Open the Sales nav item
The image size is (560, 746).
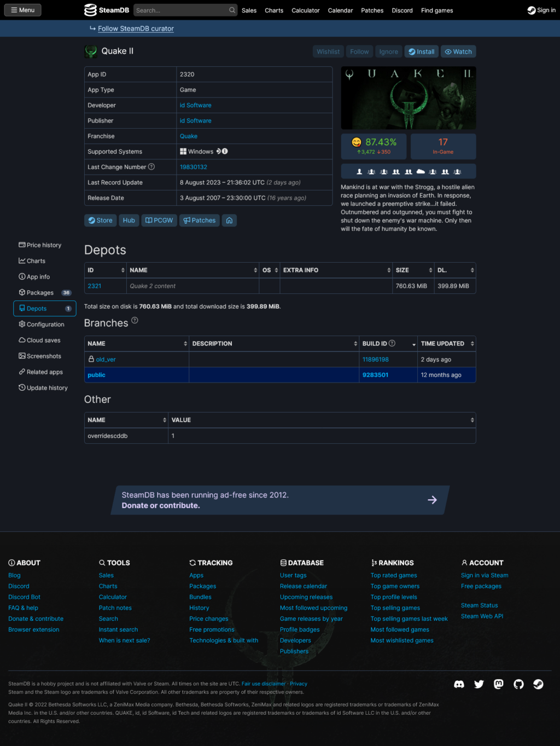[x=249, y=10]
